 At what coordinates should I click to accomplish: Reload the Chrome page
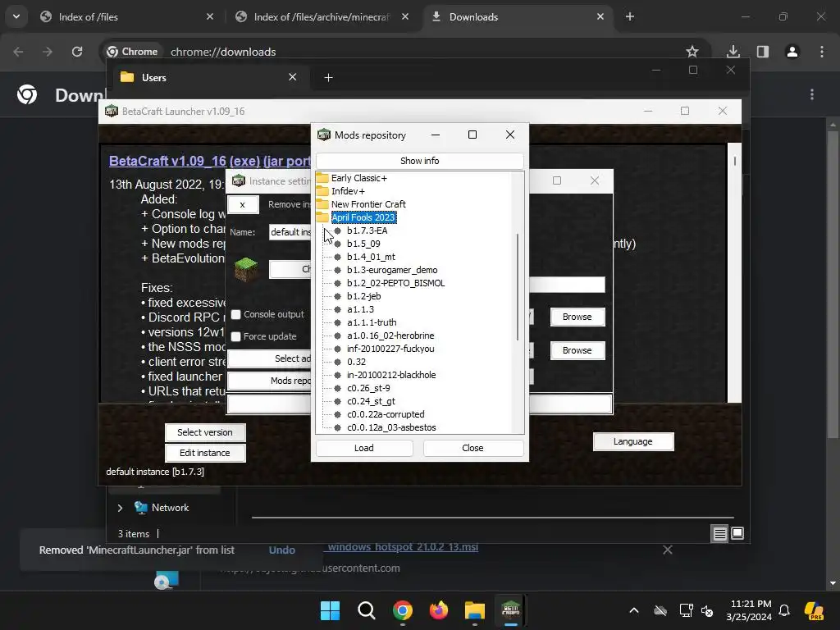(77, 52)
